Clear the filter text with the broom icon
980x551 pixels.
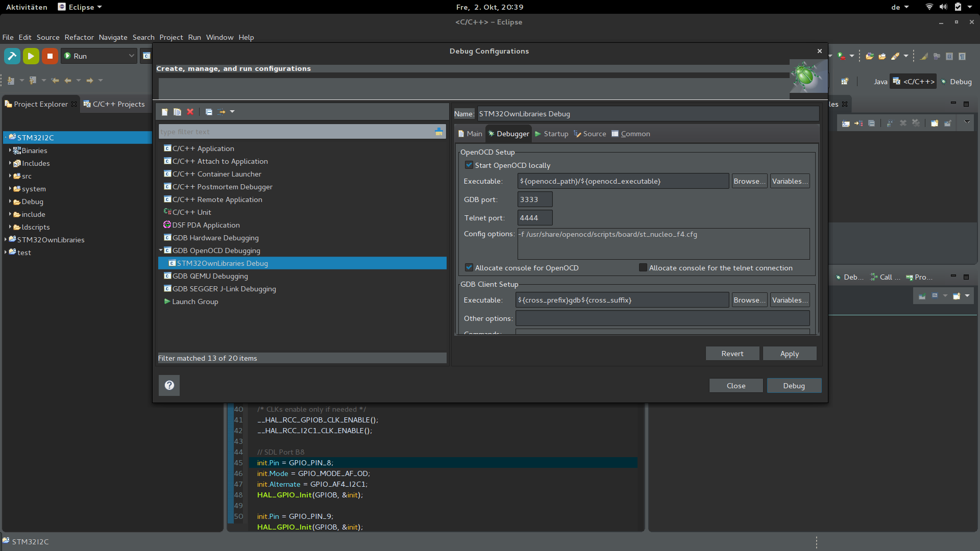[x=438, y=132]
